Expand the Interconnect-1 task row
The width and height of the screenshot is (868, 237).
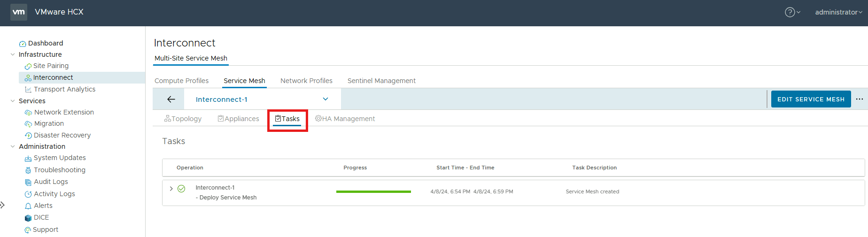point(171,189)
